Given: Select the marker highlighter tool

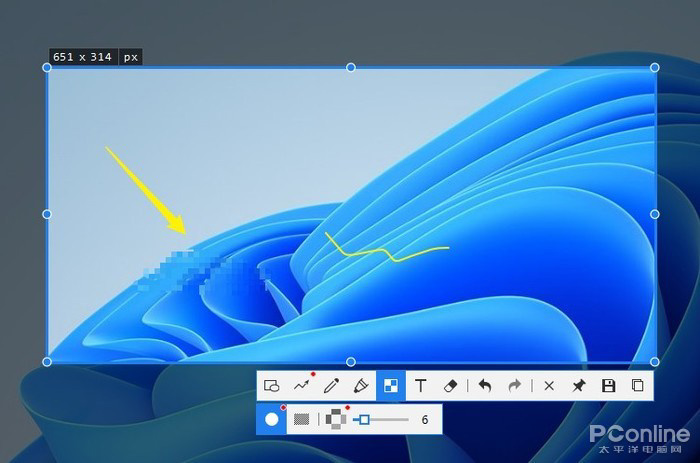Looking at the screenshot, I should click(x=361, y=385).
